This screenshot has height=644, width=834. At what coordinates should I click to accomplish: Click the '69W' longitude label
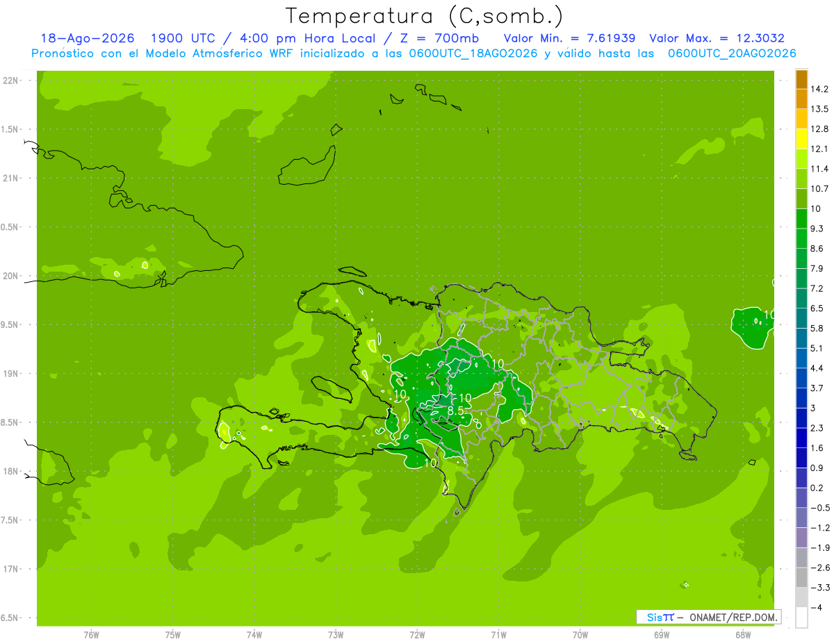click(662, 634)
